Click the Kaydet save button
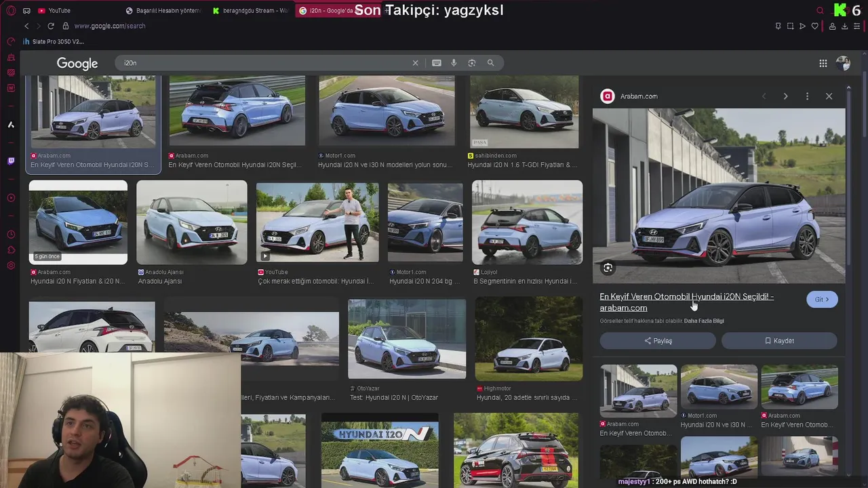 click(779, 341)
